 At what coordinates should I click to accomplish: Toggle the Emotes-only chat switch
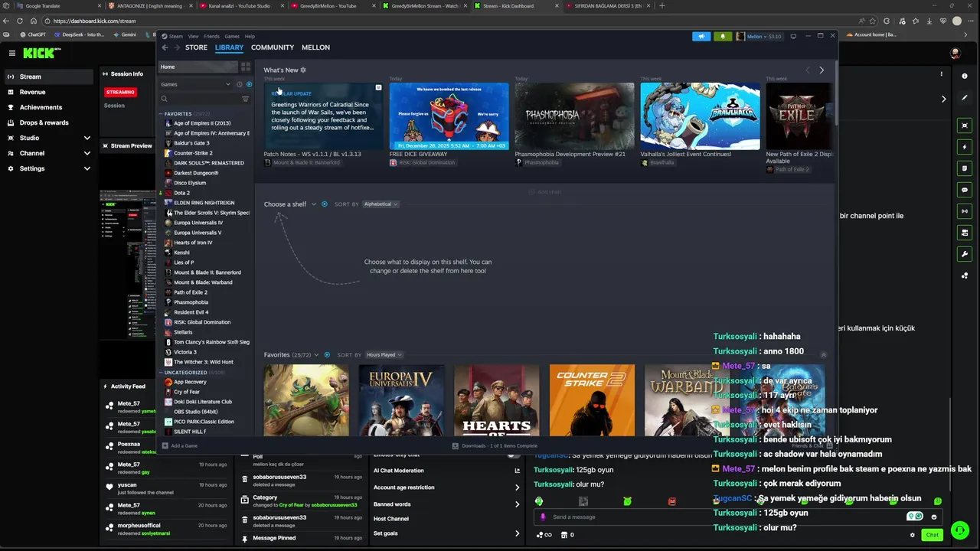pyautogui.click(x=514, y=455)
